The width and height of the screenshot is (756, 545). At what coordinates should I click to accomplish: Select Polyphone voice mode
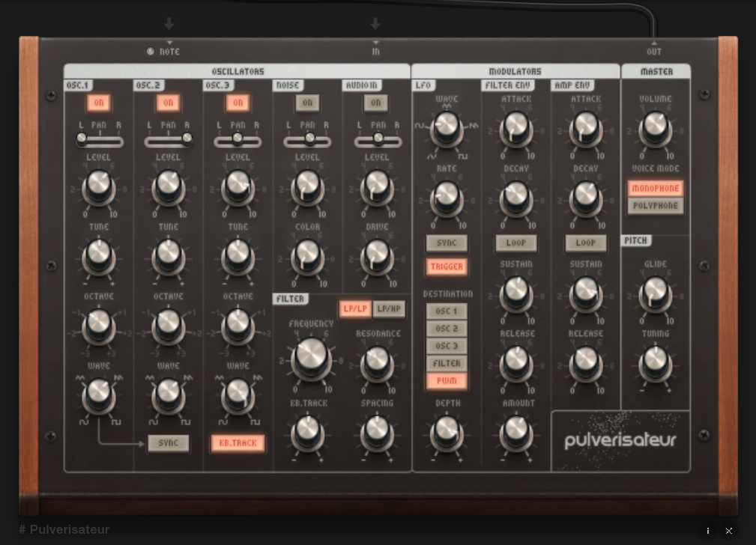tap(656, 206)
